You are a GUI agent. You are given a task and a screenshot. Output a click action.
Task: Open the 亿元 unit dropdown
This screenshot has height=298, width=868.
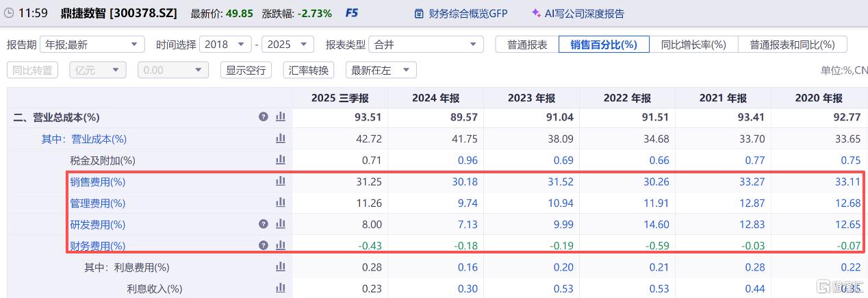tap(98, 70)
